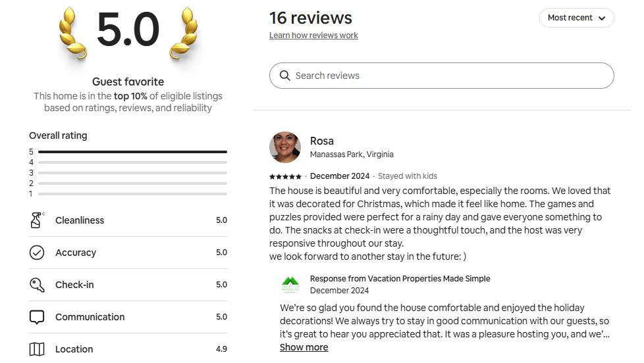Expand the host response with Show more
This screenshot has height=363, width=644.
pyautogui.click(x=304, y=347)
